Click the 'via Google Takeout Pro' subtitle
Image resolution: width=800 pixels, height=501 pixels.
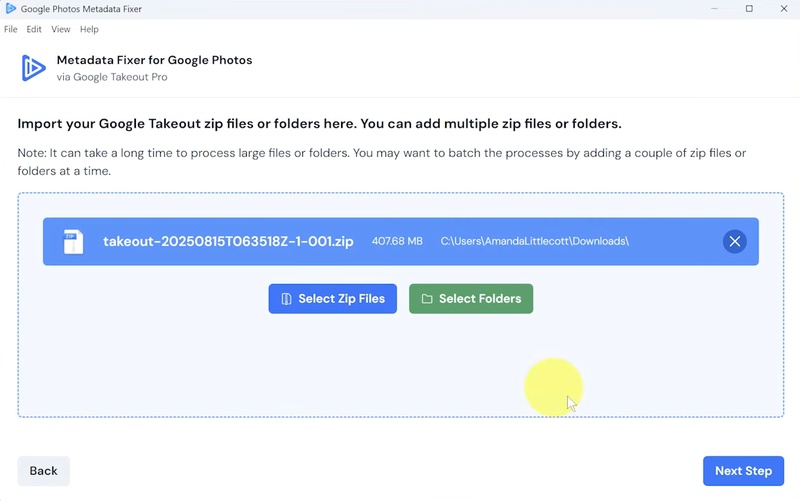pyautogui.click(x=112, y=77)
